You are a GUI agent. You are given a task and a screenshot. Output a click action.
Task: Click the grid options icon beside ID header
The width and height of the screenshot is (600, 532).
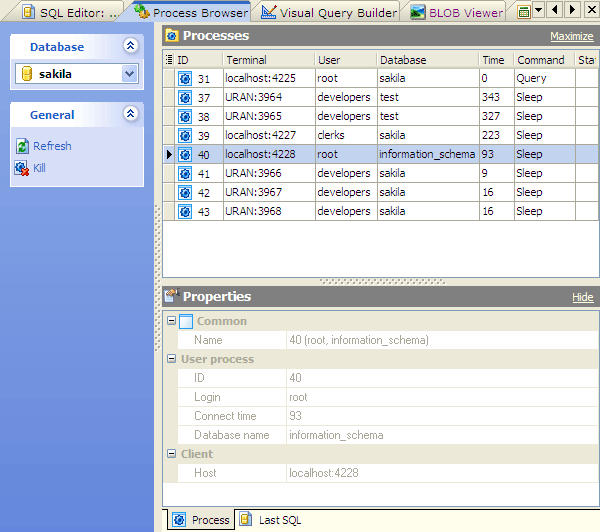pyautogui.click(x=168, y=60)
